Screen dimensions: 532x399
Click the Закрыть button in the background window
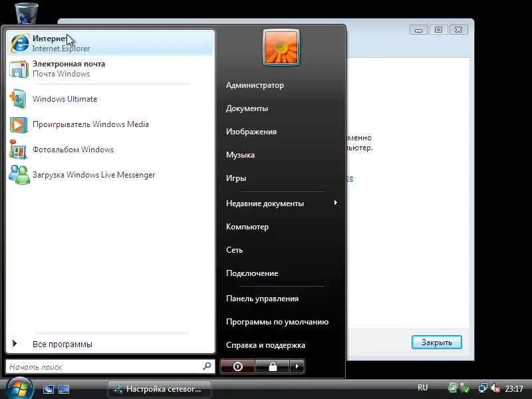[437, 342]
